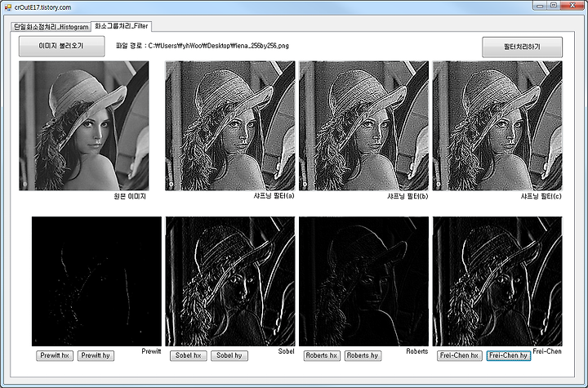Click the 샤프닝 필터(a) label
Viewport: 588px width, 388px height.
tap(274, 196)
